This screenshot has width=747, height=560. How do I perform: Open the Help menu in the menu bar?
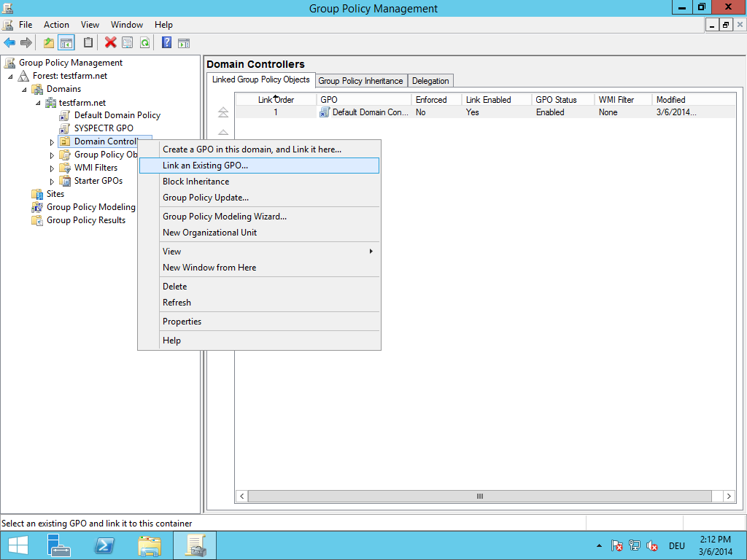point(163,25)
